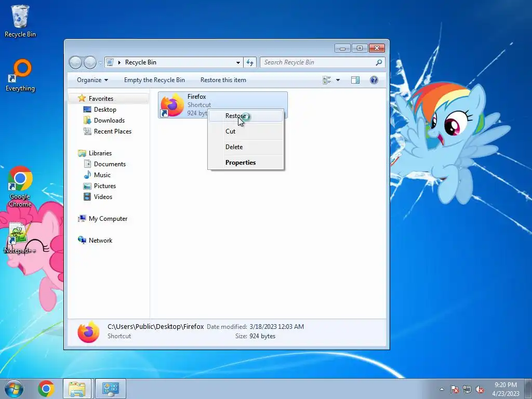This screenshot has width=532, height=399.
Task: Open the Notepad++ desktop shortcut
Action: pos(19,237)
